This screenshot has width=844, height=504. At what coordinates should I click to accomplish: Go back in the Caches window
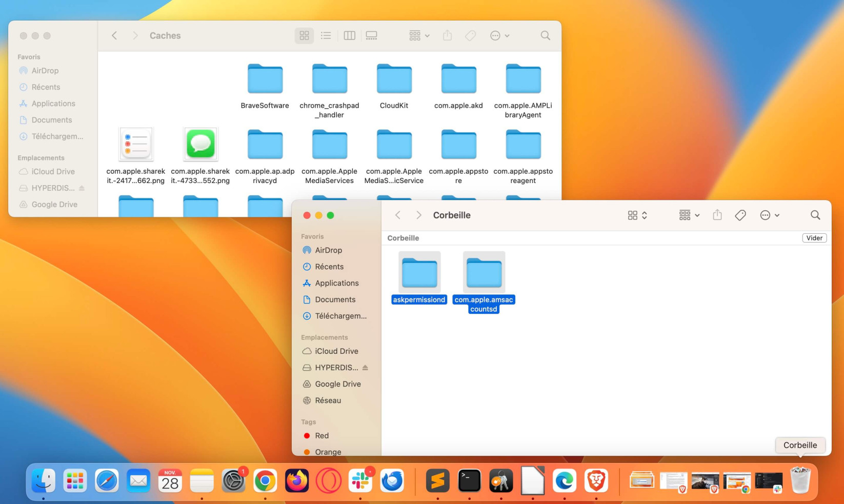114,35
